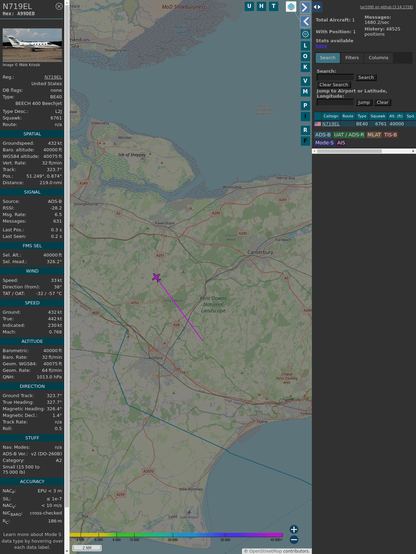
Task: Open the map layer switcher icon
Action: [291, 6]
